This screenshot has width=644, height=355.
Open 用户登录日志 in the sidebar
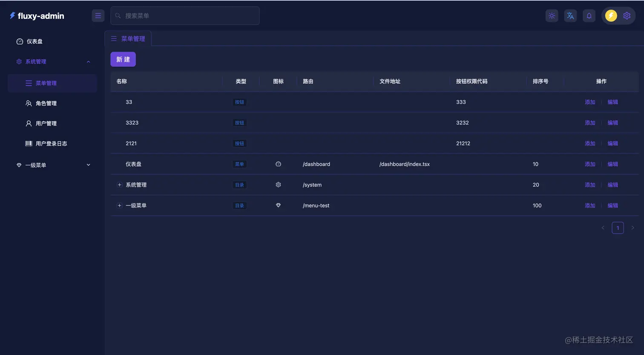(52, 143)
